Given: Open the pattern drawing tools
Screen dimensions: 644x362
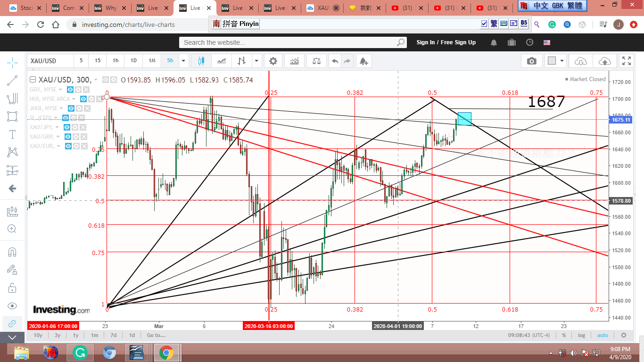Looking at the screenshot, I should click(x=12, y=152).
